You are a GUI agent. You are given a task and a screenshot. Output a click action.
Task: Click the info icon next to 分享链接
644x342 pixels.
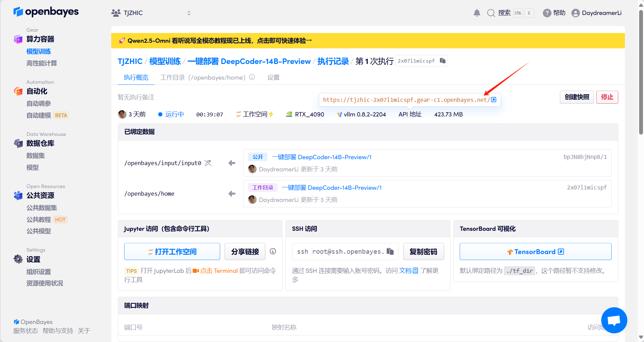[273, 251]
